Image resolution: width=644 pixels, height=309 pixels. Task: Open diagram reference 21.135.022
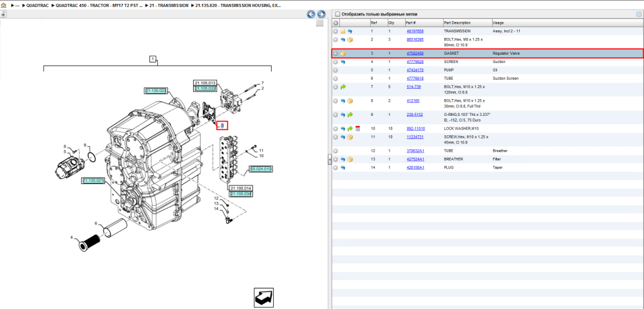tap(156, 91)
